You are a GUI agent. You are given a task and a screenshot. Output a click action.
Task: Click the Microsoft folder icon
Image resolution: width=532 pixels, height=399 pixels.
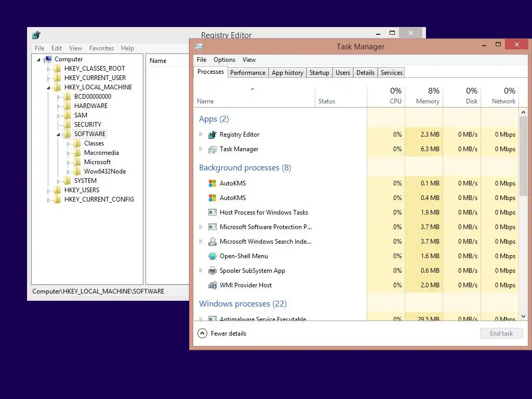77,162
